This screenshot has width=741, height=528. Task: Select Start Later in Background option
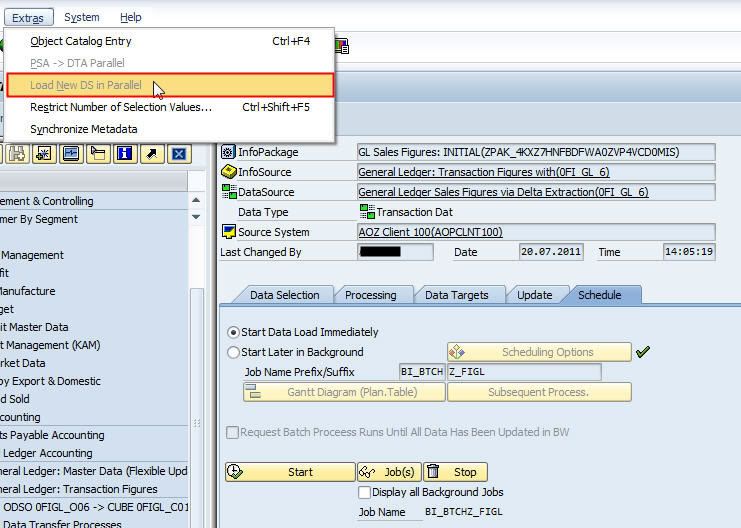pos(234,352)
